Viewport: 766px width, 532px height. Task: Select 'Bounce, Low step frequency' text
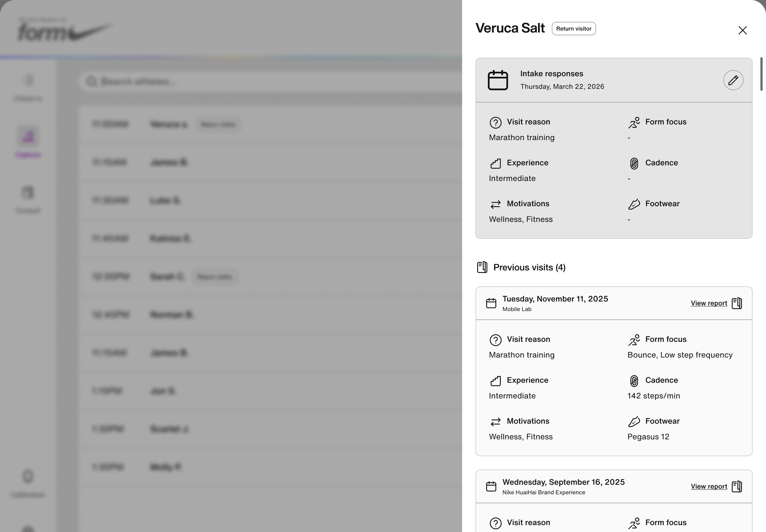pos(680,355)
